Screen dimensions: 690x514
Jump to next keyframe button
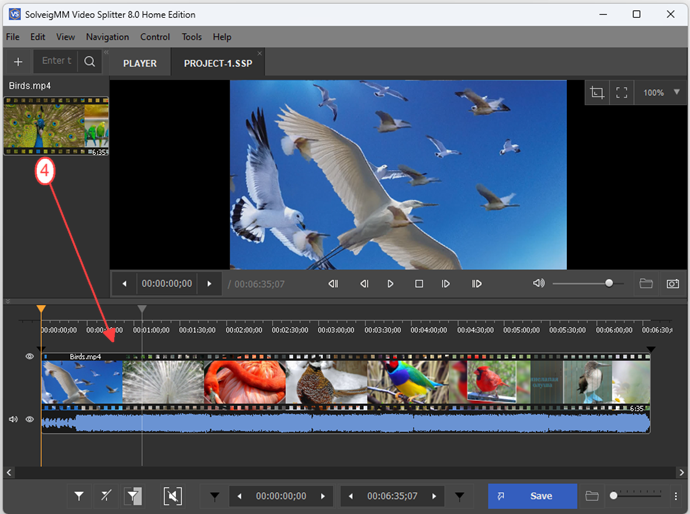pyautogui.click(x=477, y=284)
